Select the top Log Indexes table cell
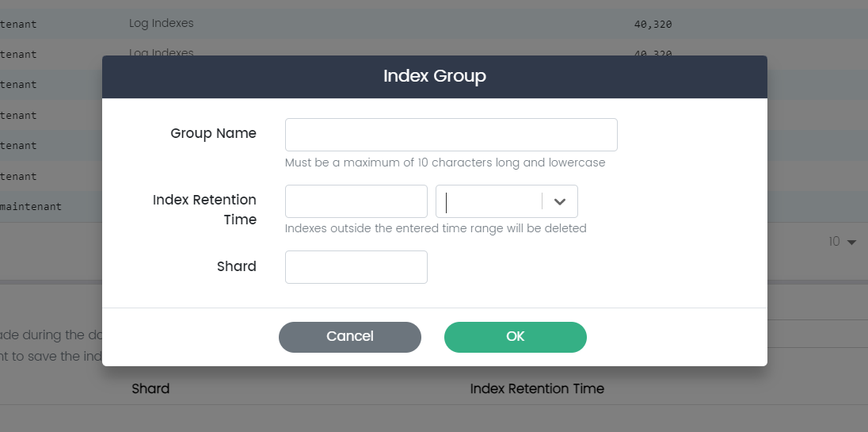 click(x=162, y=24)
